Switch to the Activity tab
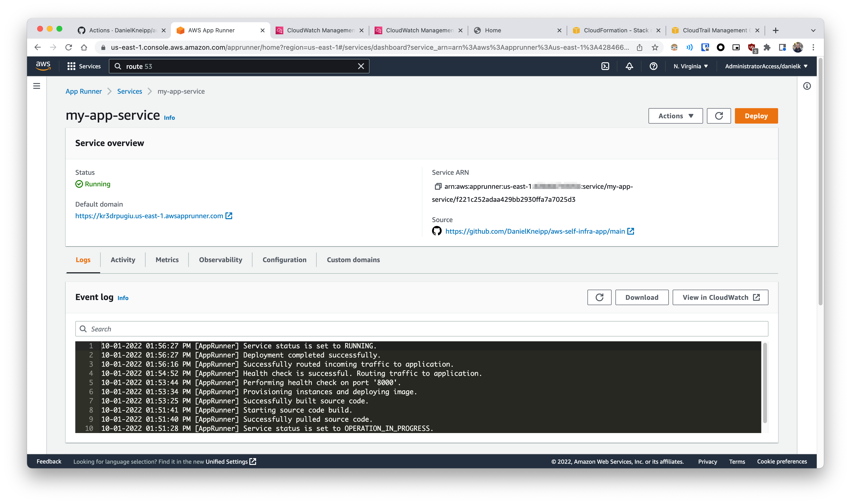Viewport: 851px width, 504px height. pyautogui.click(x=123, y=260)
